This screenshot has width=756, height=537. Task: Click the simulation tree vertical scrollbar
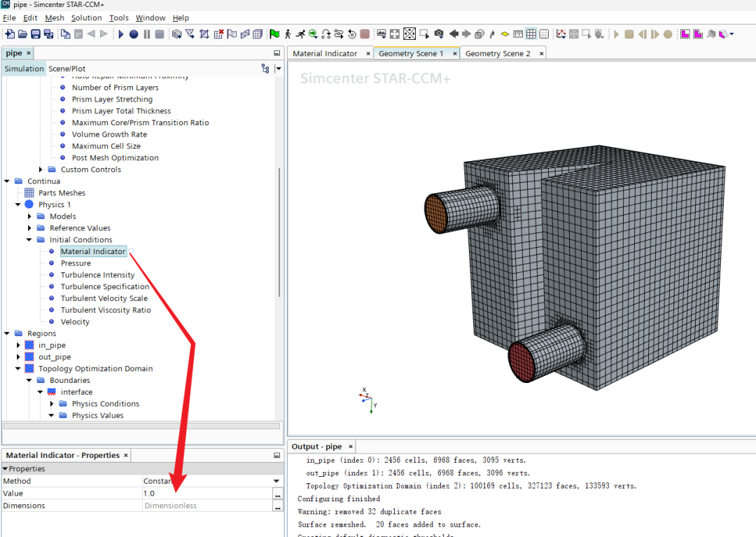(279, 233)
